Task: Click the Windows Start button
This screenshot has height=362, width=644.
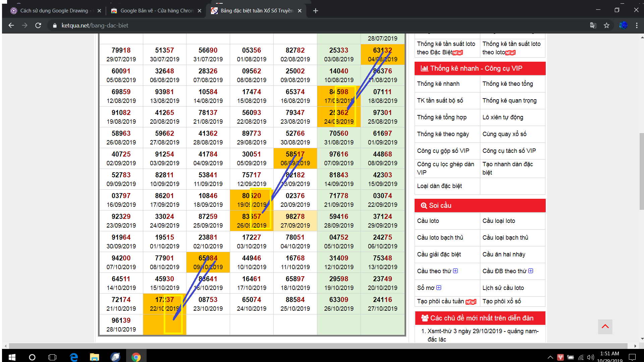Action: [12, 357]
